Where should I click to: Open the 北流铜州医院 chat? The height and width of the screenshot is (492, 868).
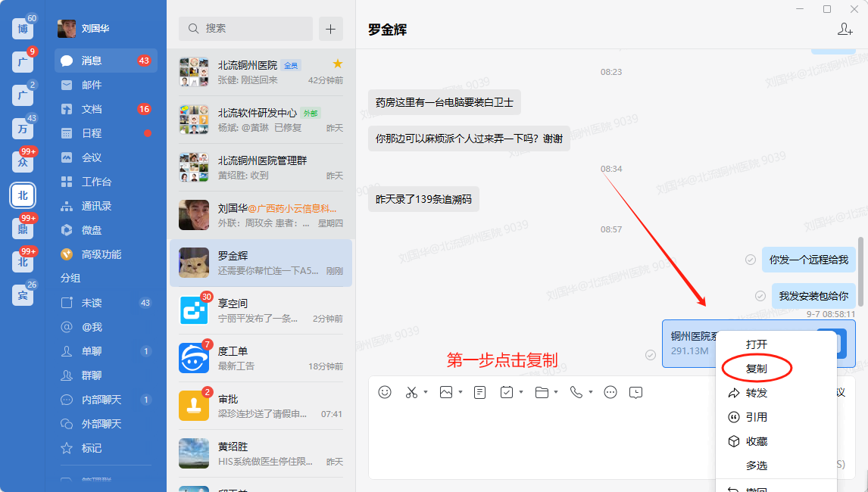click(x=261, y=73)
